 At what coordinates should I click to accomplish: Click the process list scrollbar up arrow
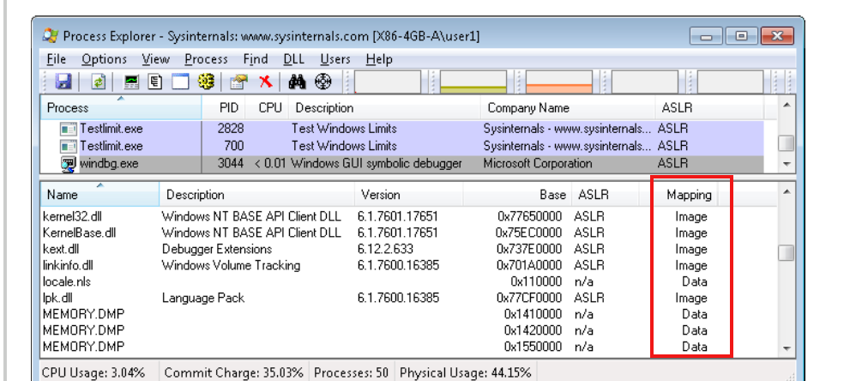[x=786, y=105]
